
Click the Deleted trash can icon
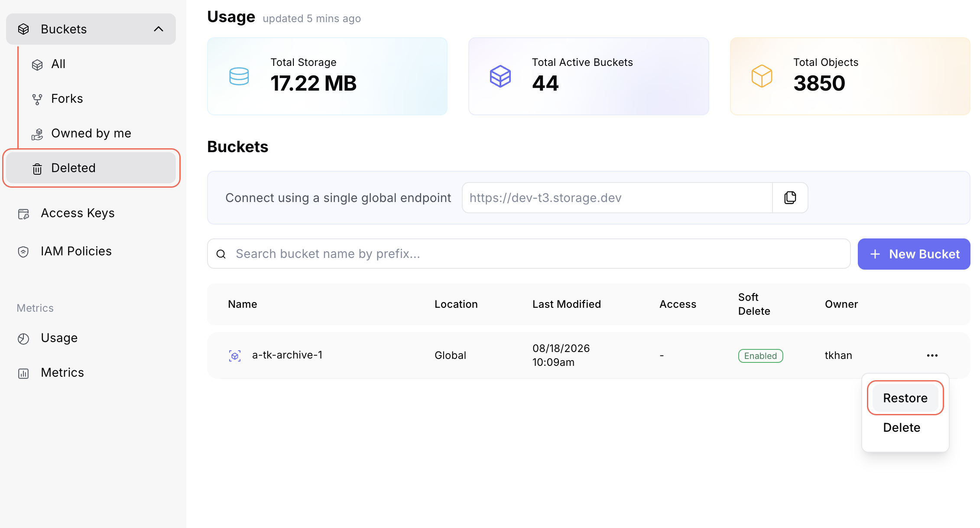[37, 169]
